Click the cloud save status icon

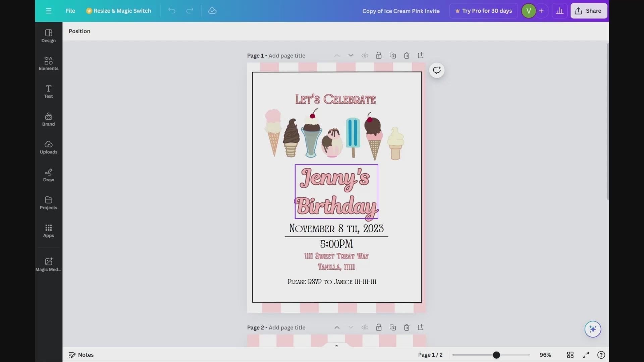tap(212, 11)
